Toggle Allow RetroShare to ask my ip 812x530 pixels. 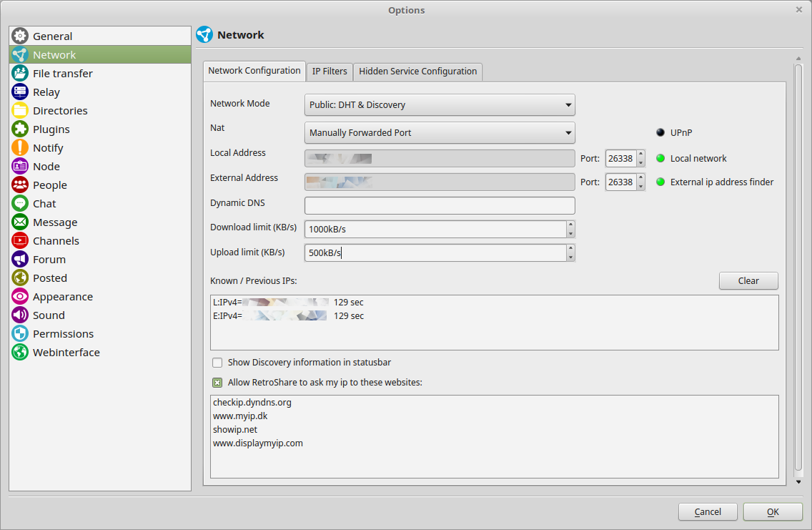coord(217,383)
